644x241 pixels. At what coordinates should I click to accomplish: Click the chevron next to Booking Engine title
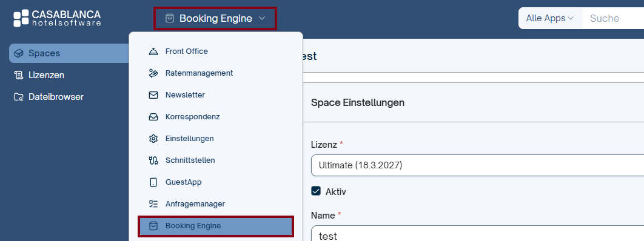263,18
